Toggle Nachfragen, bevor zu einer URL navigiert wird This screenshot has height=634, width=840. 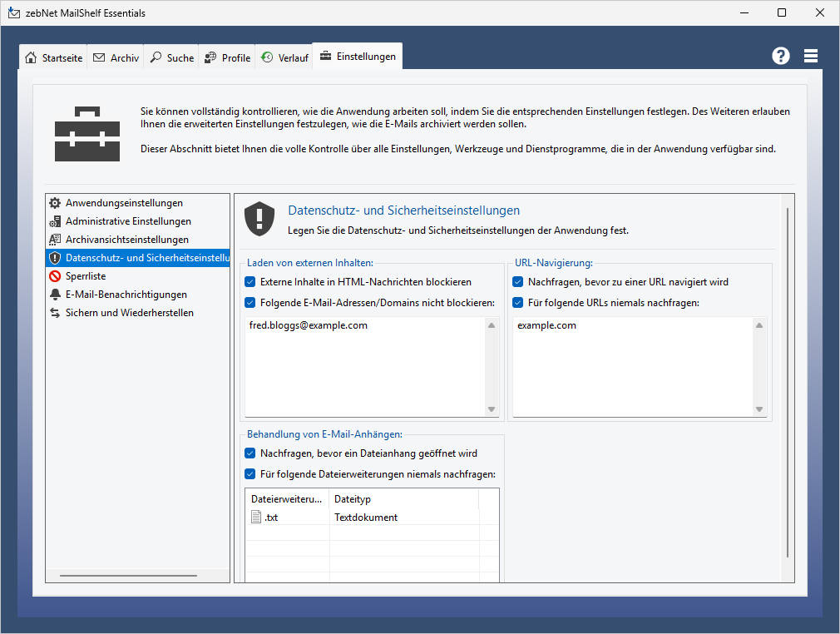[x=518, y=282]
